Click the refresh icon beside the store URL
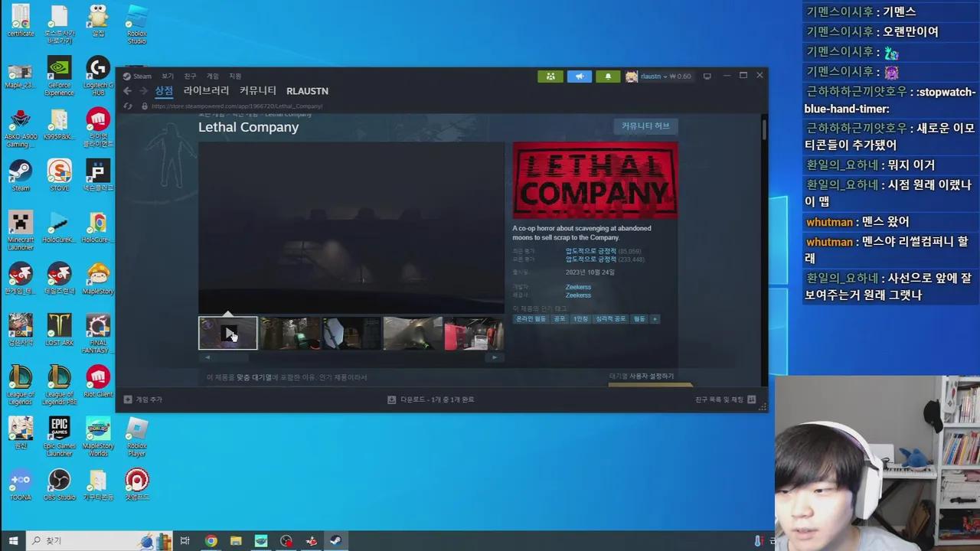This screenshot has width=980, height=551. point(128,106)
